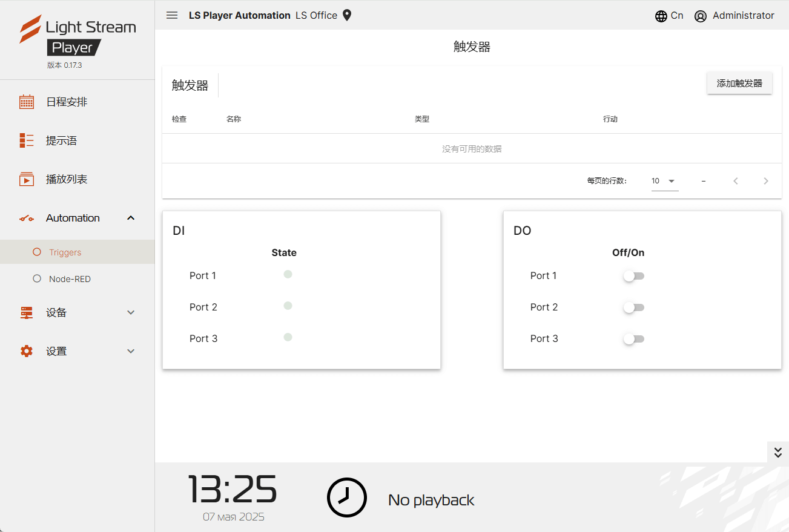Open the hamburger menu icon
The height and width of the screenshot is (532, 789).
(x=172, y=15)
